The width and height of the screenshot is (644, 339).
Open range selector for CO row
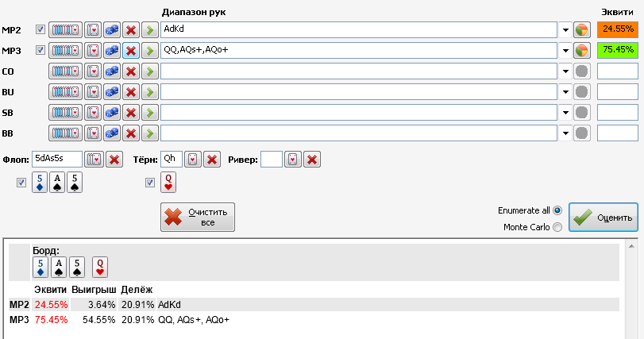(65, 71)
